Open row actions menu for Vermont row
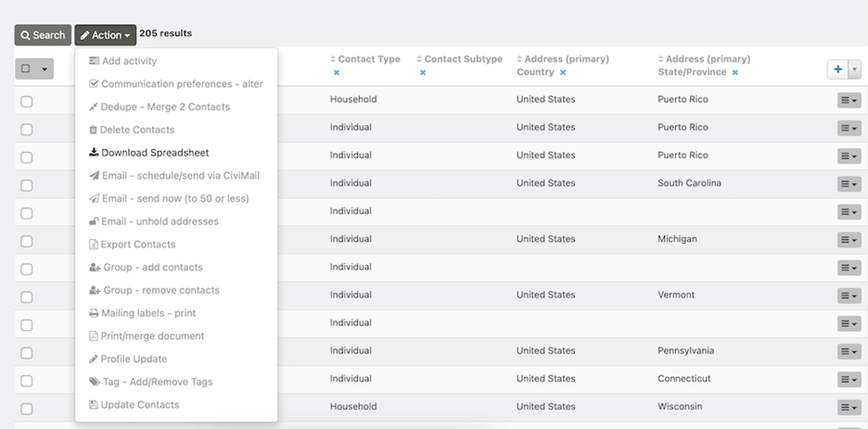 point(849,296)
